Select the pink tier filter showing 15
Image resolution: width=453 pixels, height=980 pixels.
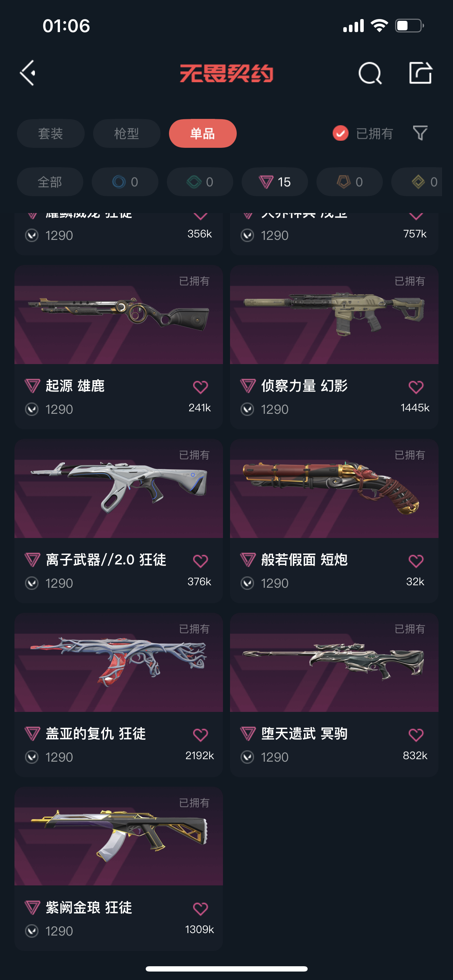tap(274, 182)
